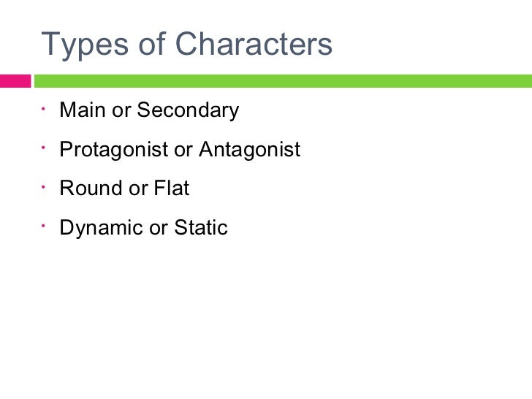Click the word Flat in third bullet
Screen dimensions: 532x399
[171, 188]
